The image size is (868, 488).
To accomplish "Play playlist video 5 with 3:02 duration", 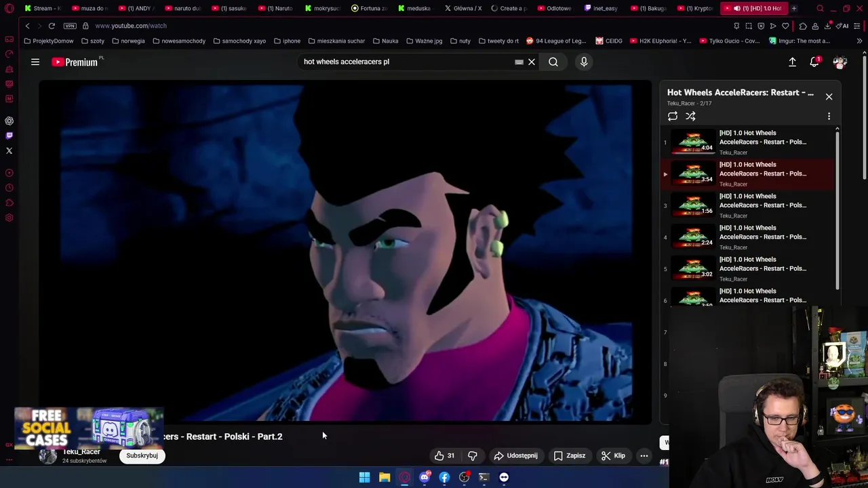I will pos(749,268).
